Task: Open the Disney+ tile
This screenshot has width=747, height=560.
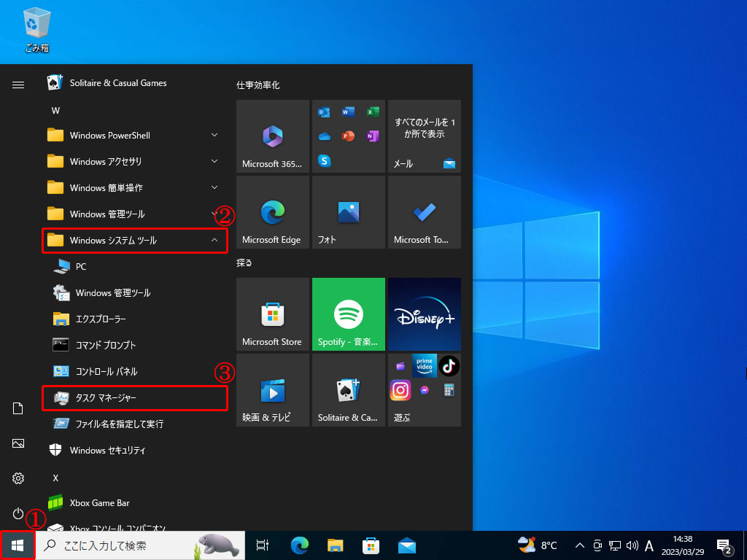Action: tap(425, 314)
